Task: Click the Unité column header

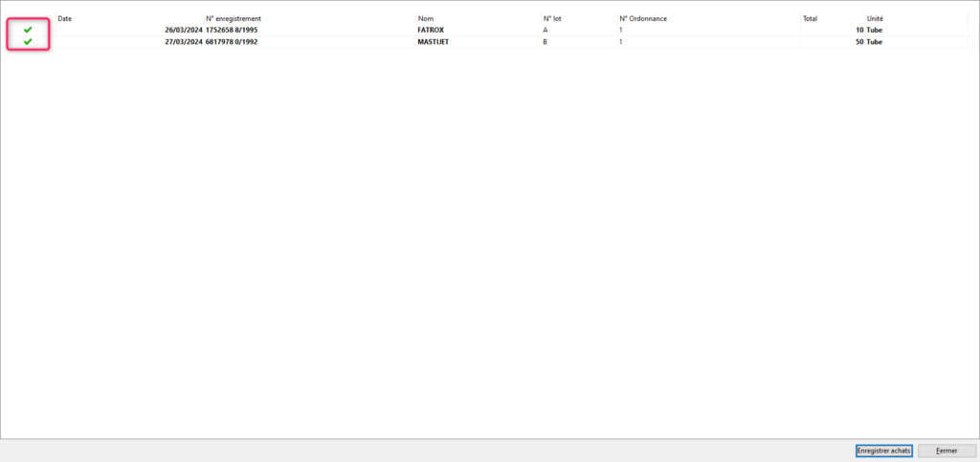Action: 875,18
